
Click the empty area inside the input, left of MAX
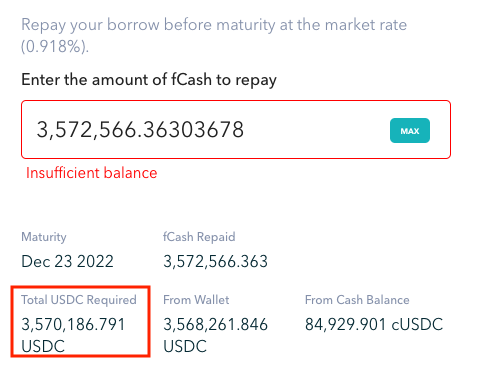tap(317, 130)
